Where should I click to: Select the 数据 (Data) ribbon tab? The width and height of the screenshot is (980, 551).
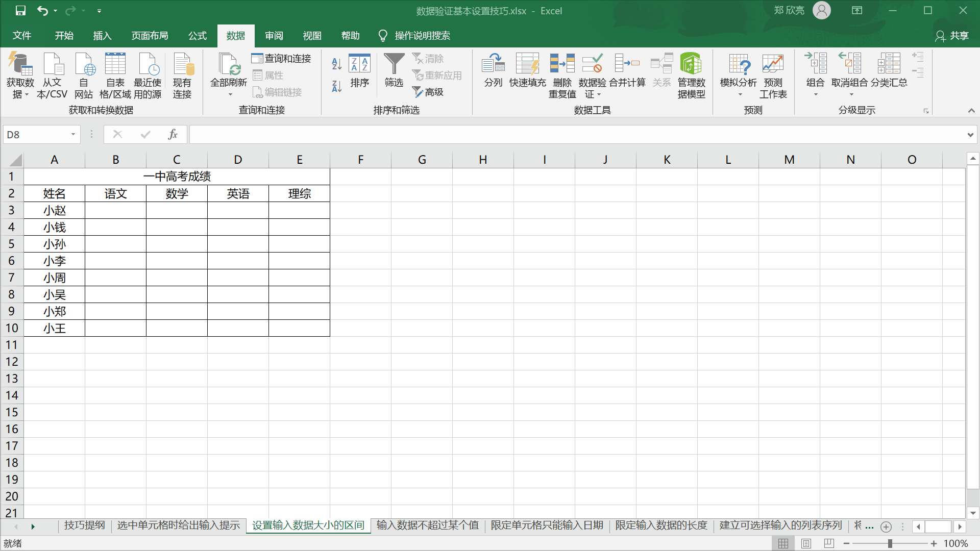pyautogui.click(x=236, y=36)
